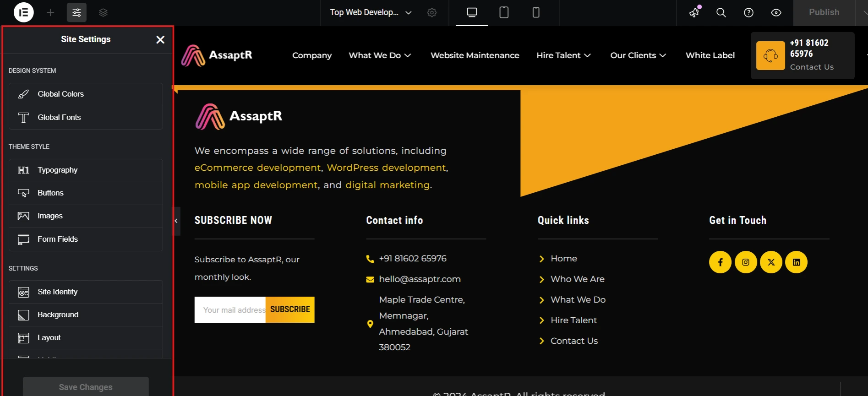The image size is (868, 396).
Task: Collapse the sidebar panel handle
Action: point(176,221)
